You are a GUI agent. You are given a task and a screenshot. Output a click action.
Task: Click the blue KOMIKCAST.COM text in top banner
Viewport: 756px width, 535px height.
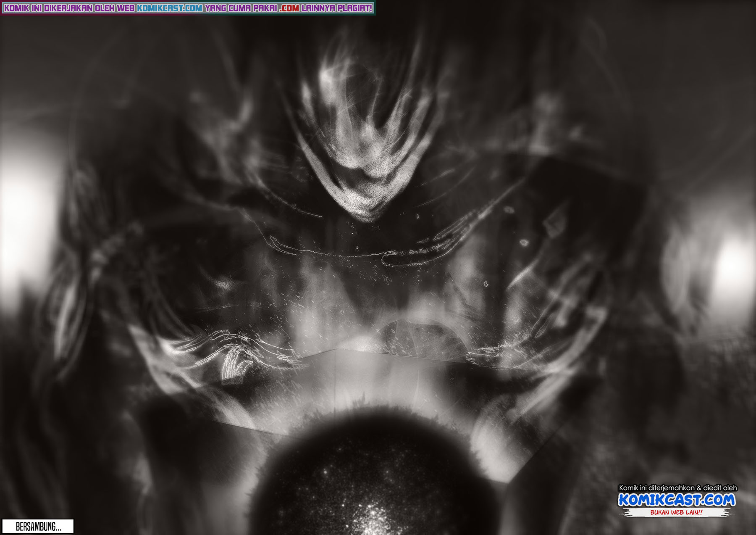coord(169,8)
